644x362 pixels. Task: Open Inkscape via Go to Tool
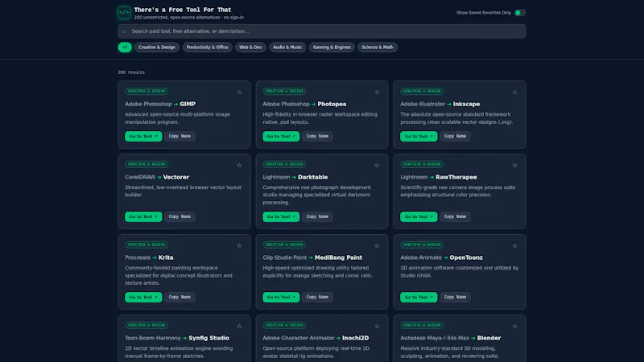419,136
